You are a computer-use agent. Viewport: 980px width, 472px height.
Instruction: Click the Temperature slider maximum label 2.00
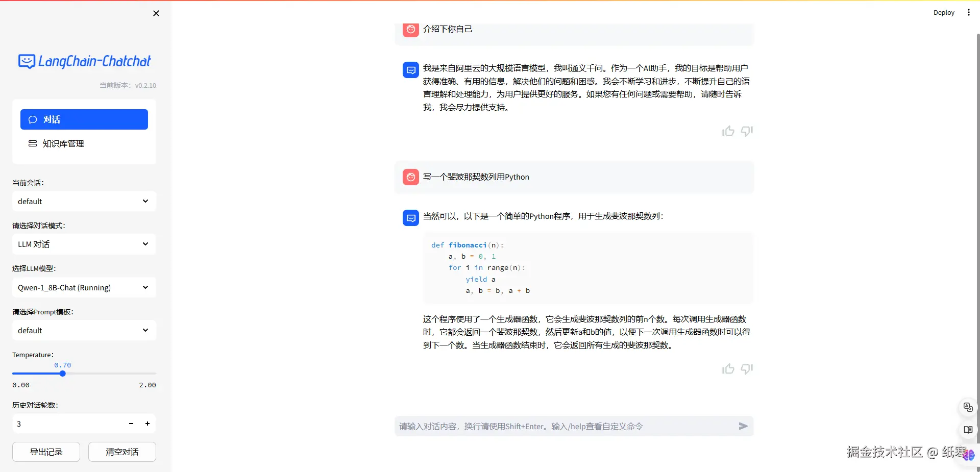coord(148,385)
